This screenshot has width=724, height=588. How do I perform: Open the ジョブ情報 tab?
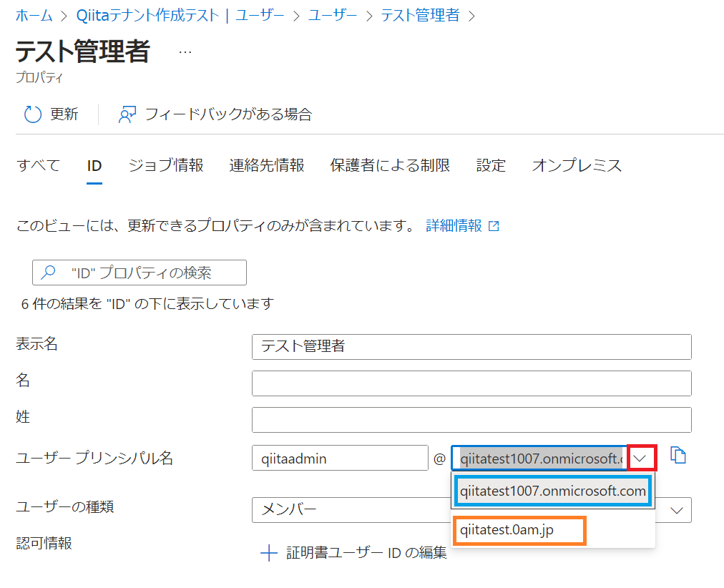tap(166, 166)
